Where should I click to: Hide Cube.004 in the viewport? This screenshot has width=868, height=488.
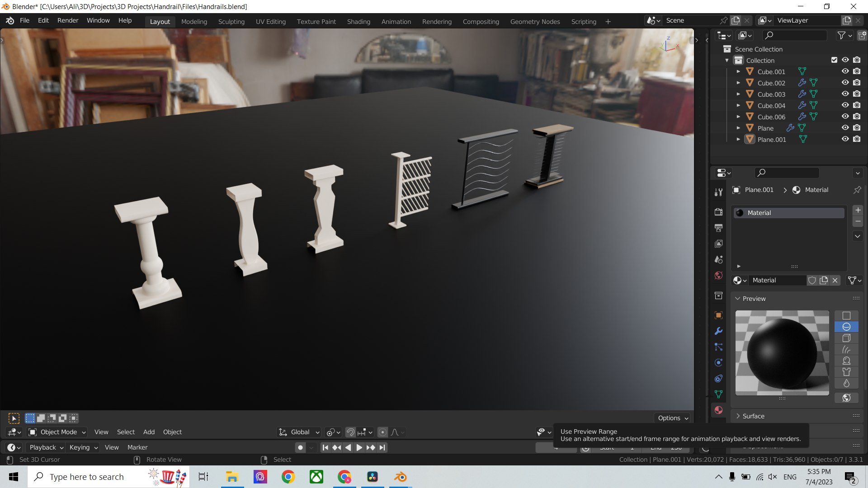click(845, 105)
